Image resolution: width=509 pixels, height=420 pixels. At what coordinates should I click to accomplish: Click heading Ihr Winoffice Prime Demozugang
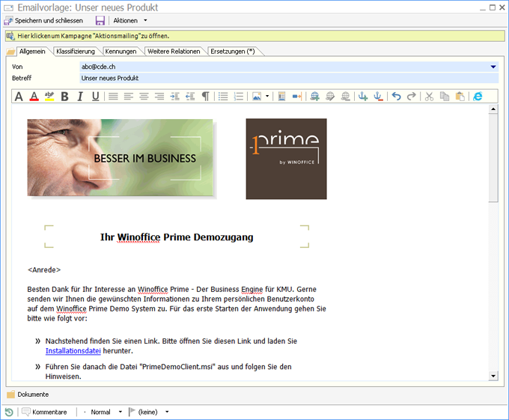tap(177, 237)
